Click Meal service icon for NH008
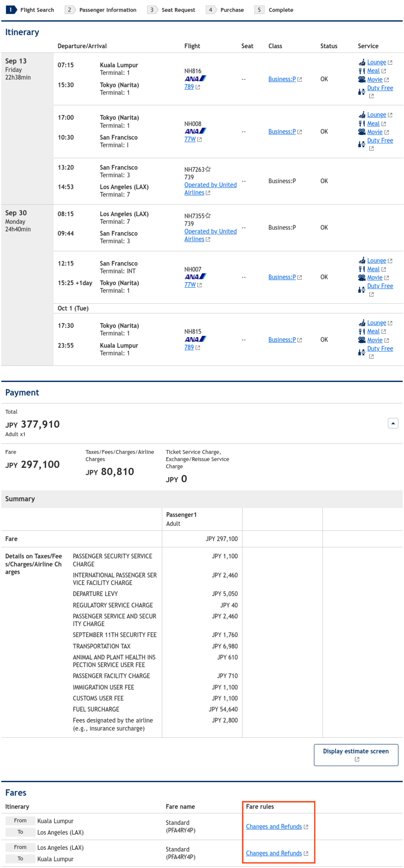 point(362,124)
